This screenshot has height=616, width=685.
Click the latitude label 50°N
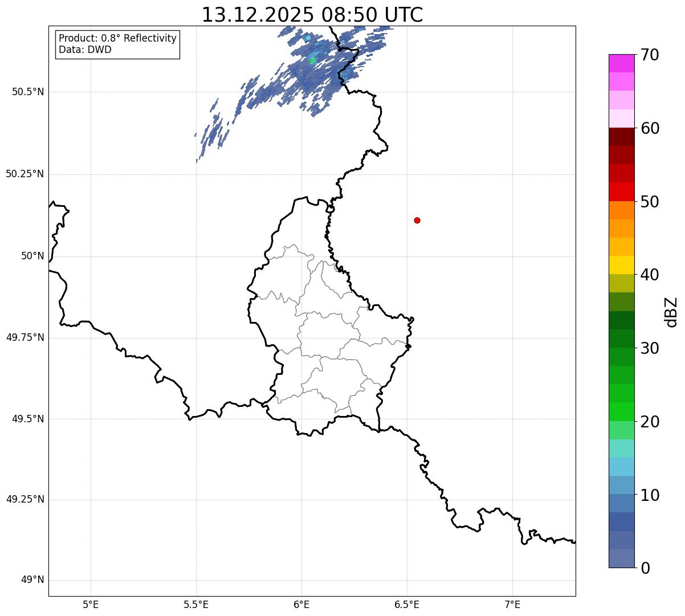pyautogui.click(x=33, y=256)
